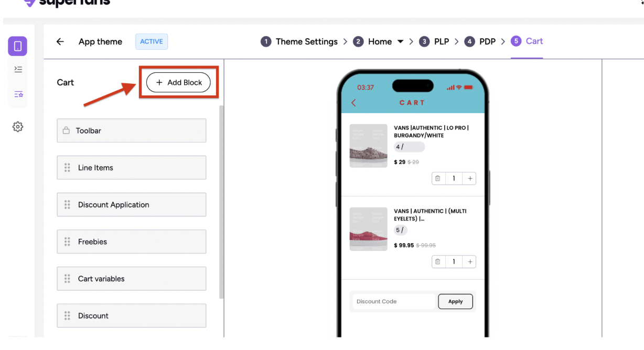Image resolution: width=644 pixels, height=350 pixels.
Task: Open the indented list icon in sidebar
Action: (18, 69)
